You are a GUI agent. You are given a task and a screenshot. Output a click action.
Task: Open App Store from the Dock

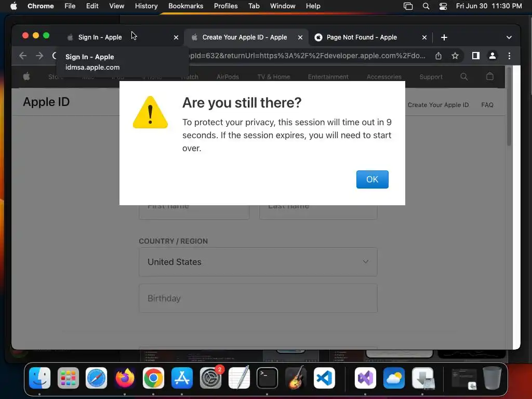182,378
